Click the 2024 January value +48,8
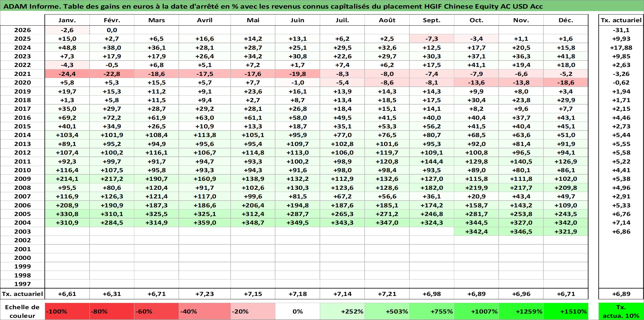Image resolution: width=644 pixels, height=320 pixels. click(67, 48)
